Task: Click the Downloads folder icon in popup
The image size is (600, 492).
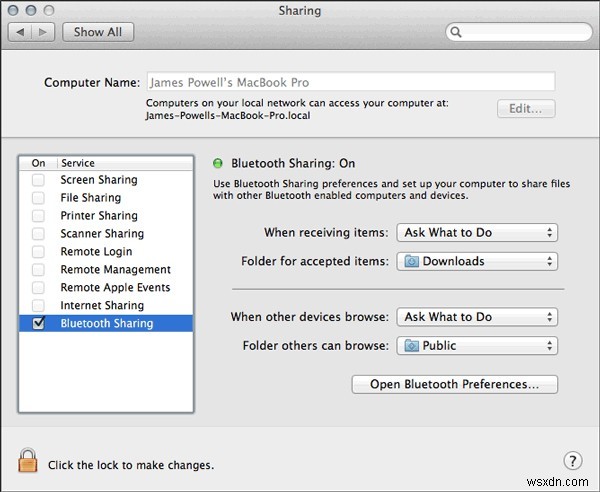Action: (x=412, y=261)
